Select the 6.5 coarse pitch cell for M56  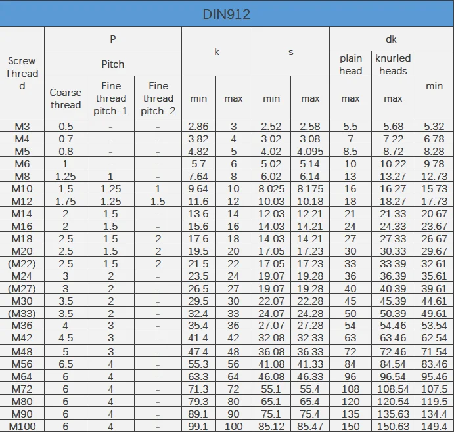pos(65,364)
